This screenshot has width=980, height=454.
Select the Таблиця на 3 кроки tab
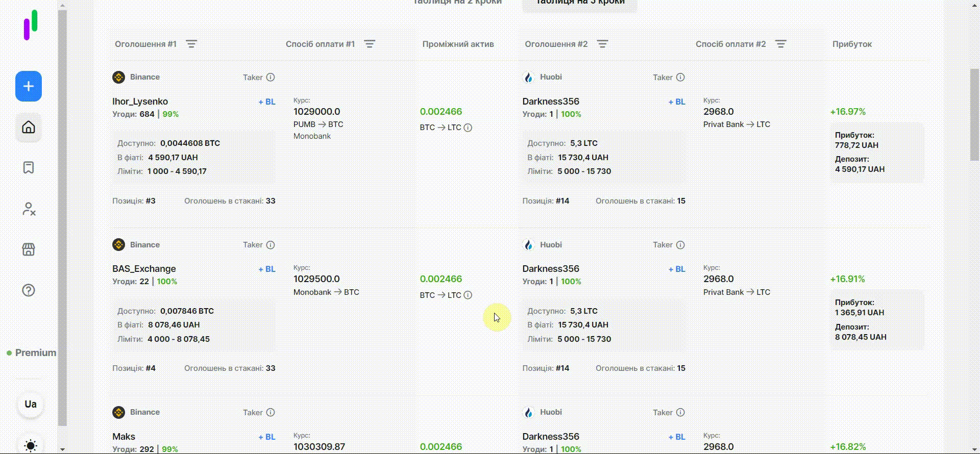tap(580, 3)
